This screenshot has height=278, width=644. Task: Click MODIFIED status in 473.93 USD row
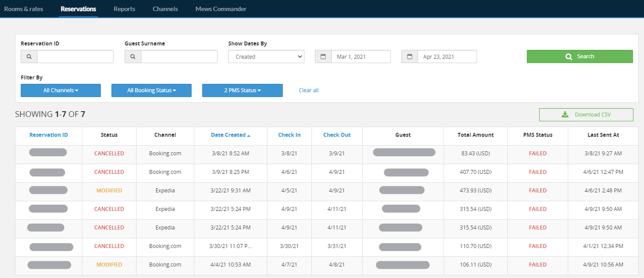point(109,191)
